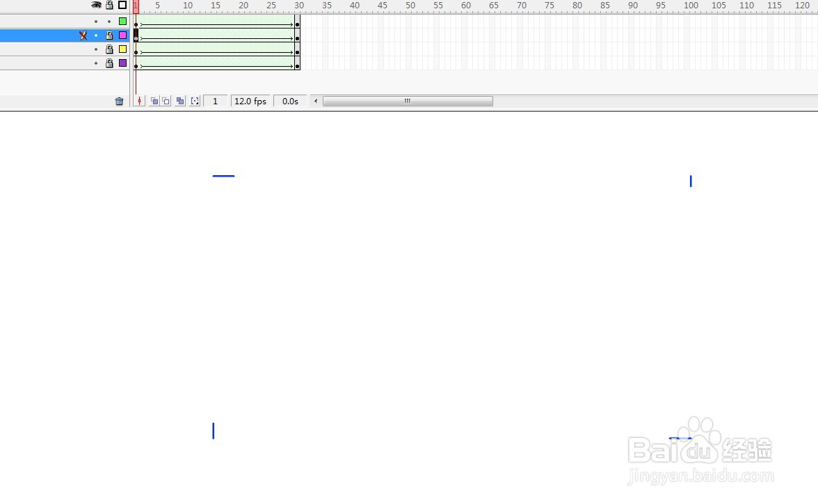The image size is (818, 504).
Task: Click frame number 45 on the timeline ruler
Action: coord(383,5)
